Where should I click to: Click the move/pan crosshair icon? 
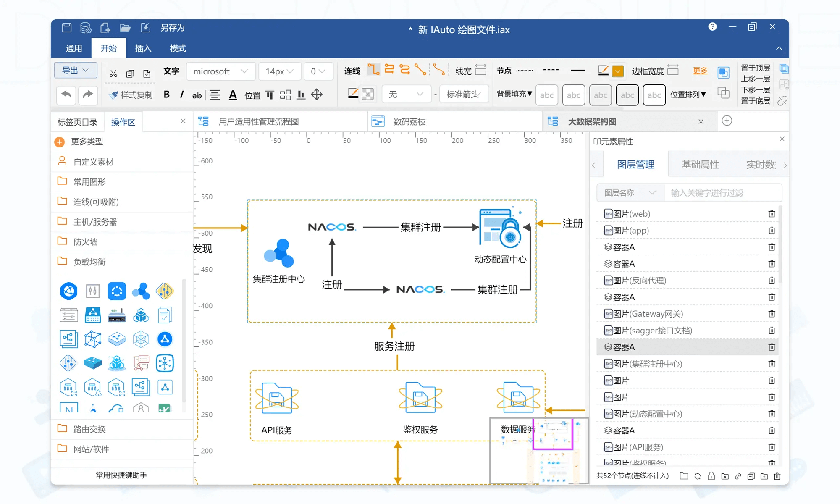(x=317, y=94)
